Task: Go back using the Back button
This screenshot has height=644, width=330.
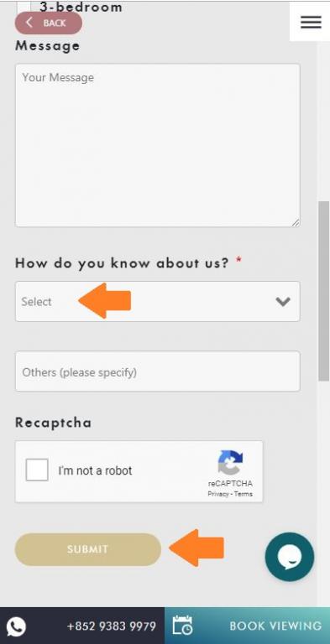Action: 49,23
